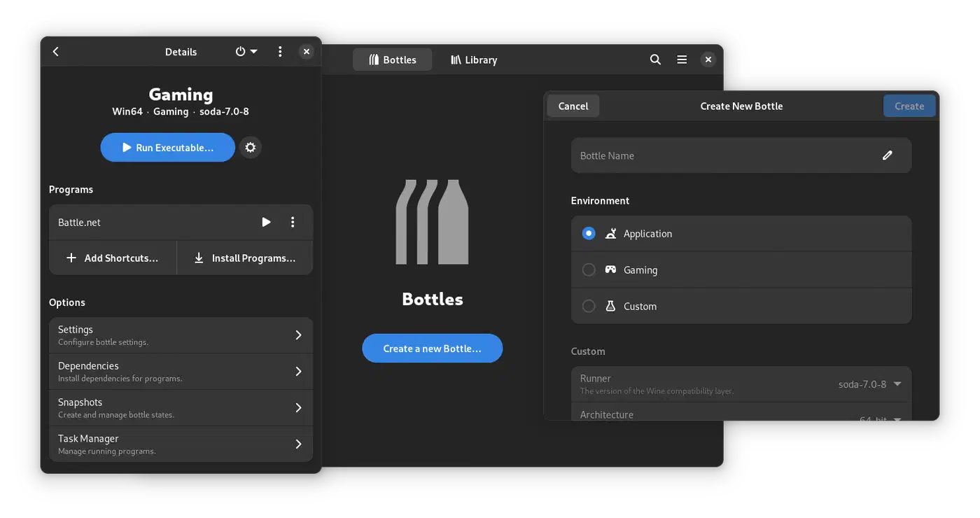Switch to the Bottles tab
This screenshot has height=518, width=980.
[x=392, y=60]
